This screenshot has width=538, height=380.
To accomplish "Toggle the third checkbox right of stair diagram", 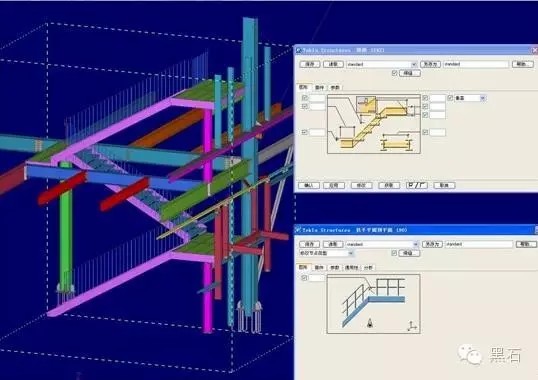I will [425, 115].
